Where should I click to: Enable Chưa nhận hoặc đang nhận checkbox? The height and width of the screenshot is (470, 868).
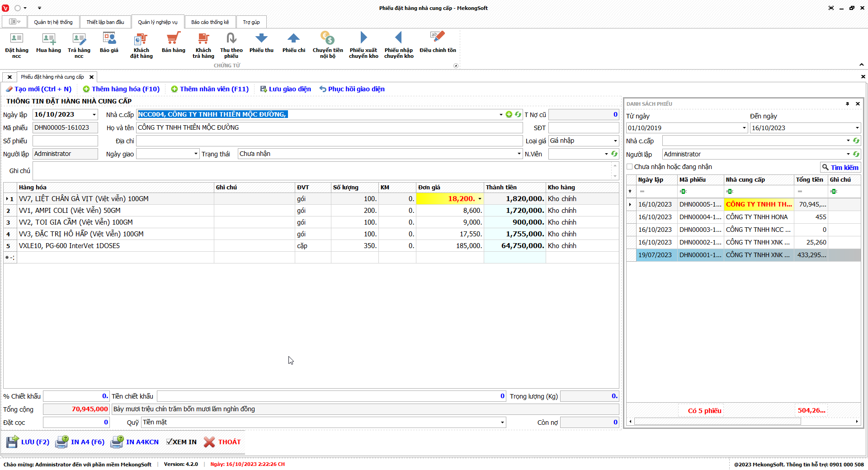(x=630, y=167)
